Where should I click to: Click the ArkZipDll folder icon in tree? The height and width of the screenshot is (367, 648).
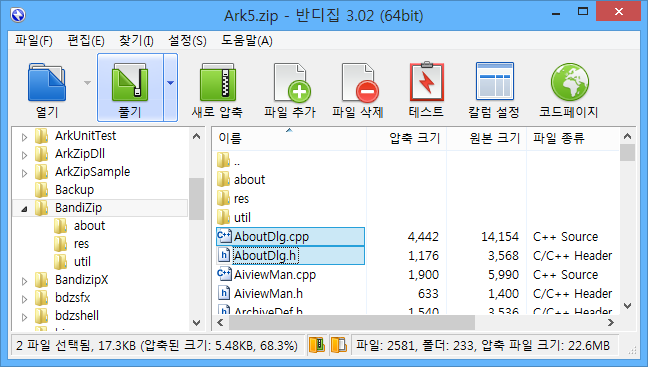41,154
